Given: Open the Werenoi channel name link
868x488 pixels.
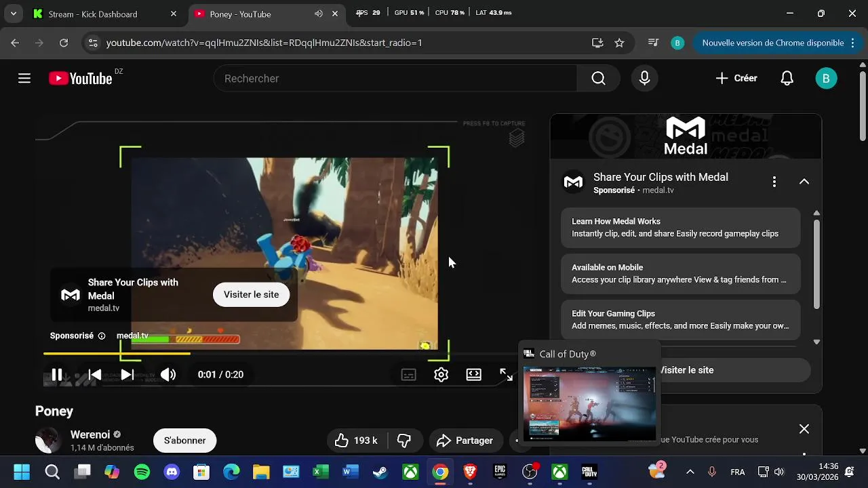Looking at the screenshot, I should [91, 434].
